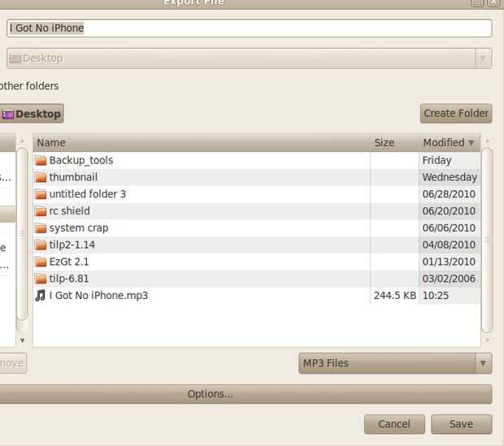
Task: Click the '06/28/2010' date cell
Action: click(449, 194)
